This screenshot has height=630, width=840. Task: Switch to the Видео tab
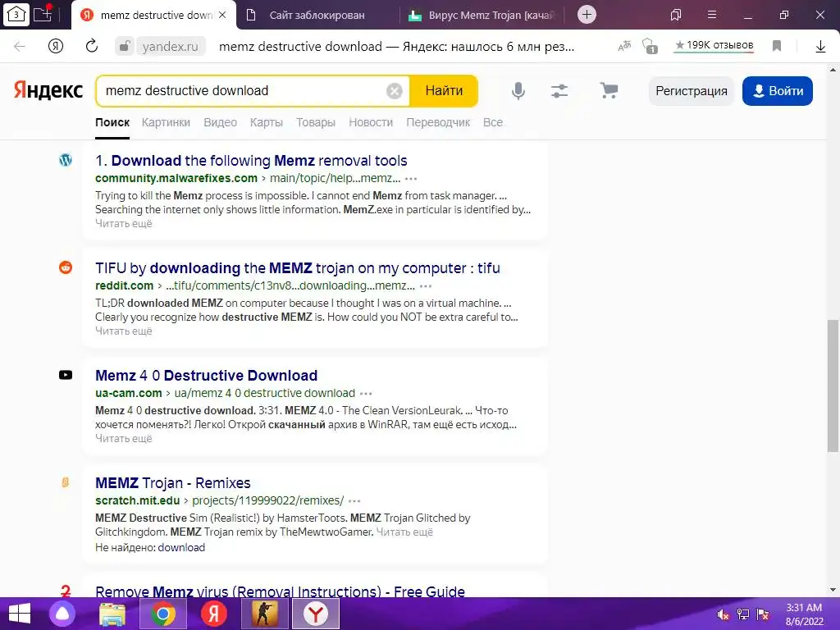pyautogui.click(x=220, y=123)
